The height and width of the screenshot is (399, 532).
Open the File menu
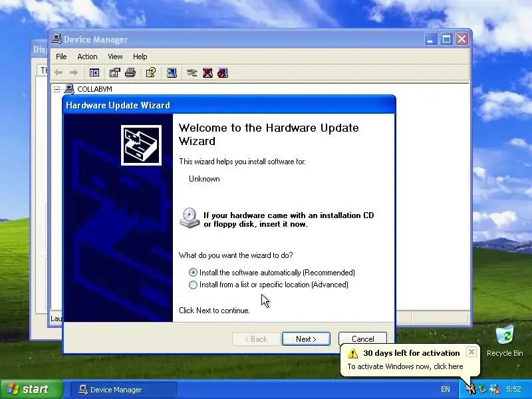(61, 57)
